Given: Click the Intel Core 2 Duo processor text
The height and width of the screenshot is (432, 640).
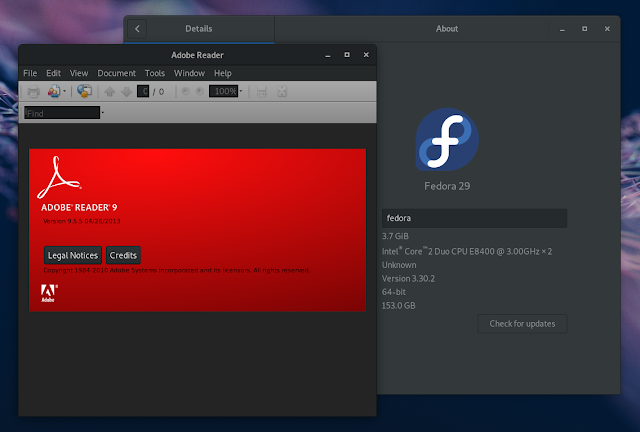Looking at the screenshot, I should click(467, 251).
